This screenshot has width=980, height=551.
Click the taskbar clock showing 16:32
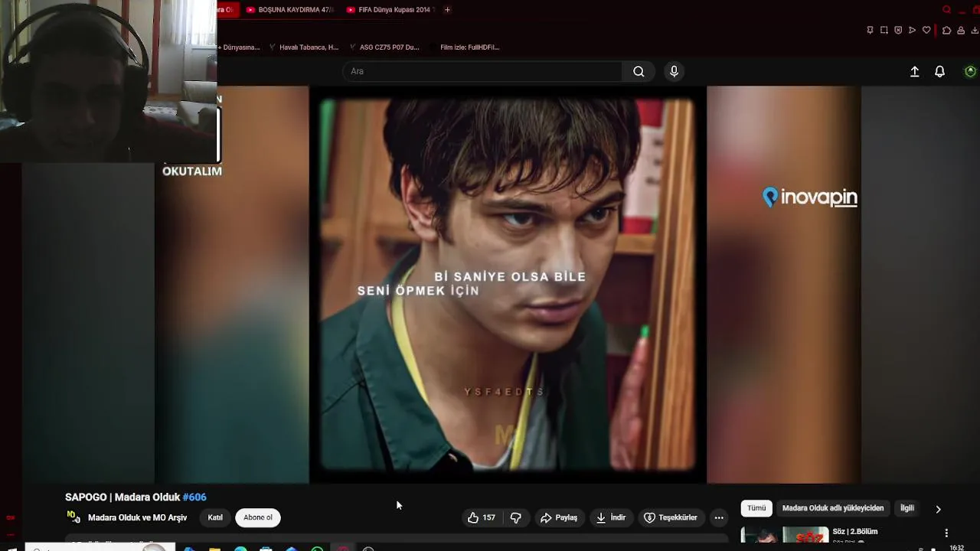tap(957, 548)
